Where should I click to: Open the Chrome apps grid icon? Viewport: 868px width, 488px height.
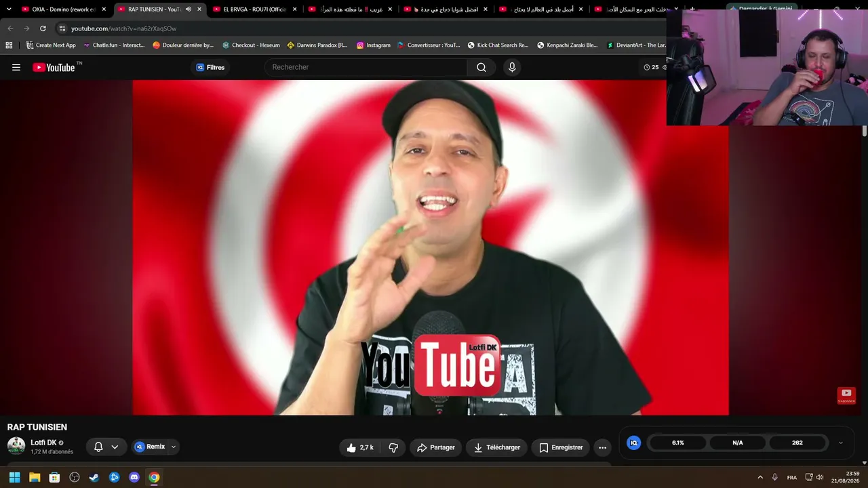point(9,45)
